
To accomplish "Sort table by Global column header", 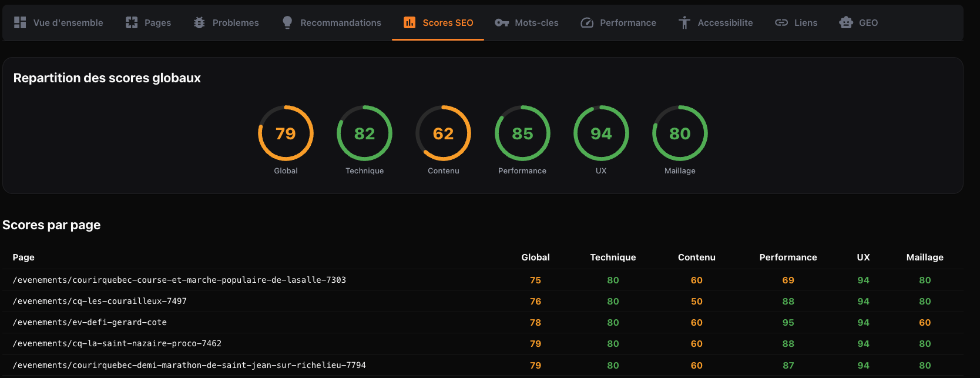I will (535, 257).
